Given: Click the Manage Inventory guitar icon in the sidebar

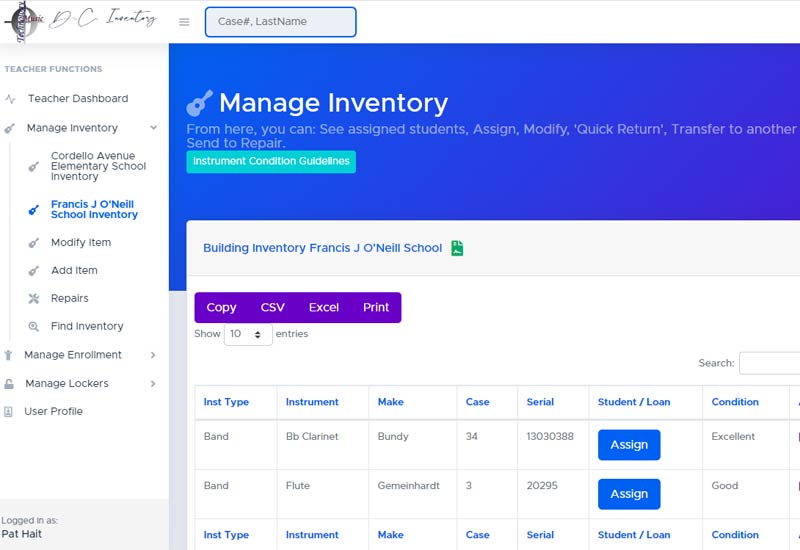Looking at the screenshot, I should pyautogui.click(x=9, y=128).
